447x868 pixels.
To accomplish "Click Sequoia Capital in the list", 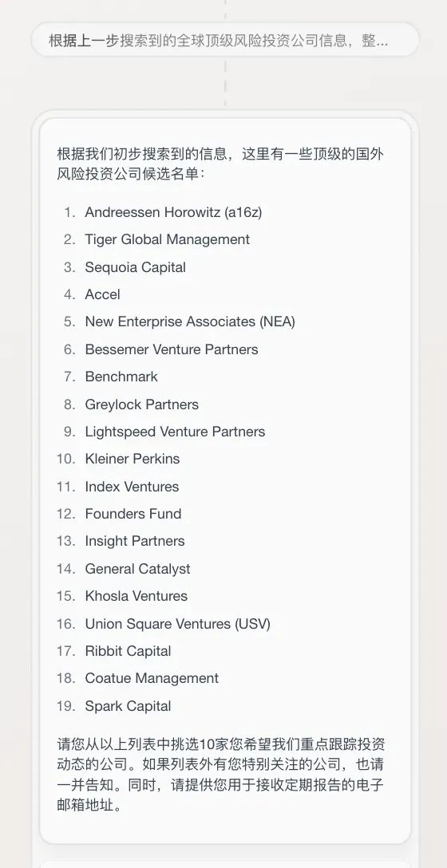I will [x=135, y=266].
